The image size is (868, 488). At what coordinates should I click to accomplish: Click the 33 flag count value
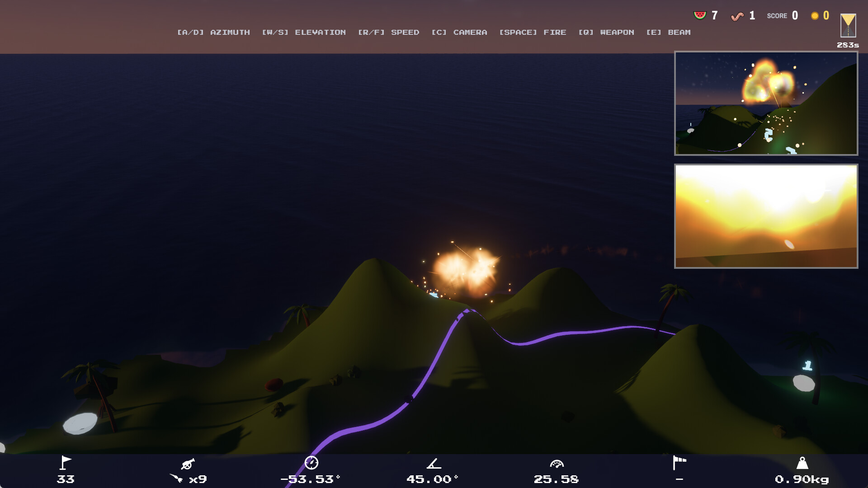[x=66, y=479]
